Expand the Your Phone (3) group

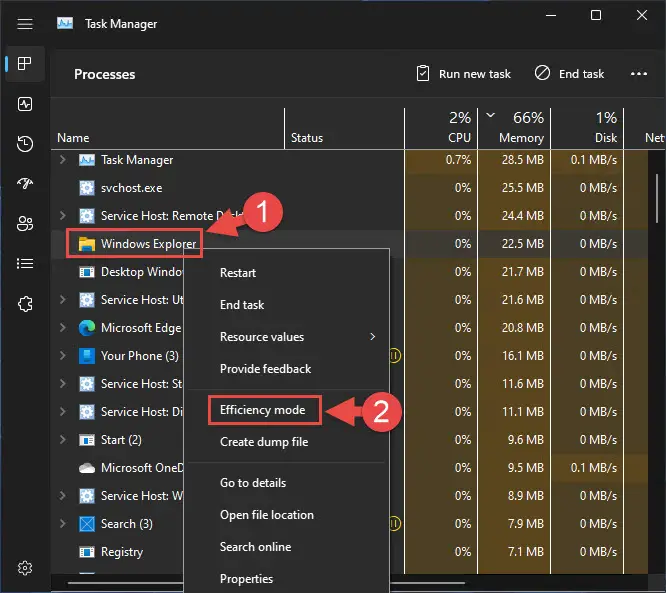coord(63,356)
